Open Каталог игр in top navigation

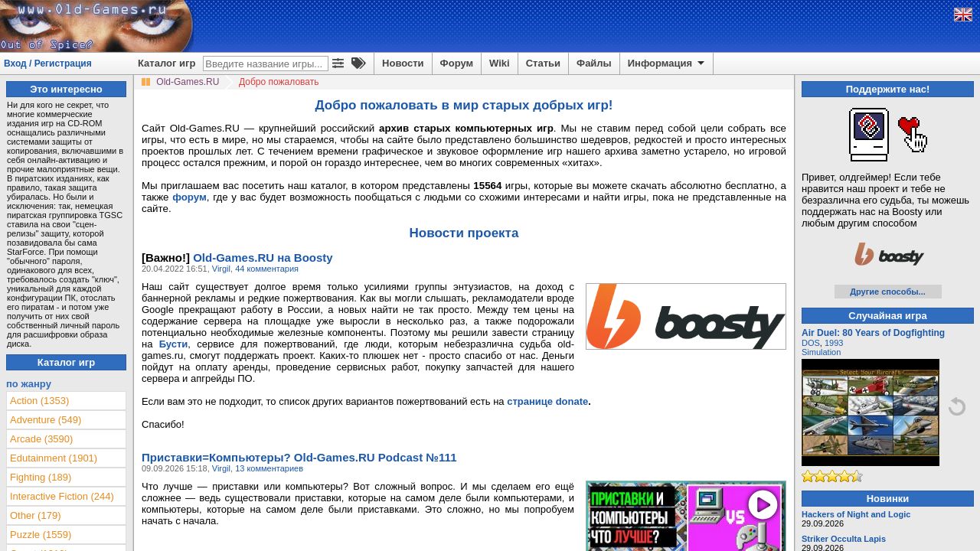coord(166,64)
